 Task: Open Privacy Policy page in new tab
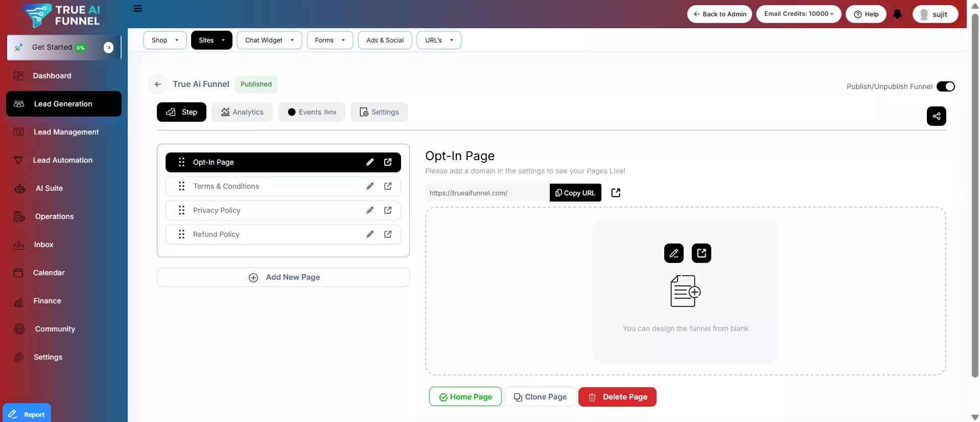(388, 210)
